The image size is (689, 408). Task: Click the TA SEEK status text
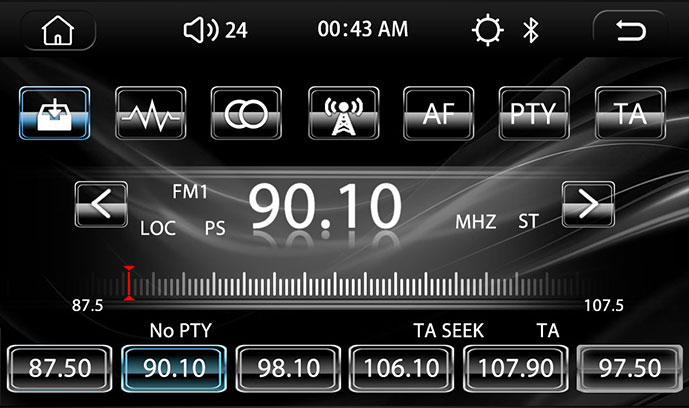[x=449, y=331]
